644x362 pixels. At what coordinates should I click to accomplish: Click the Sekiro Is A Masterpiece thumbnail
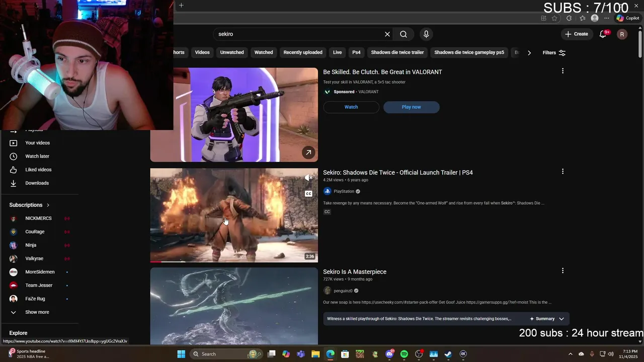click(234, 306)
